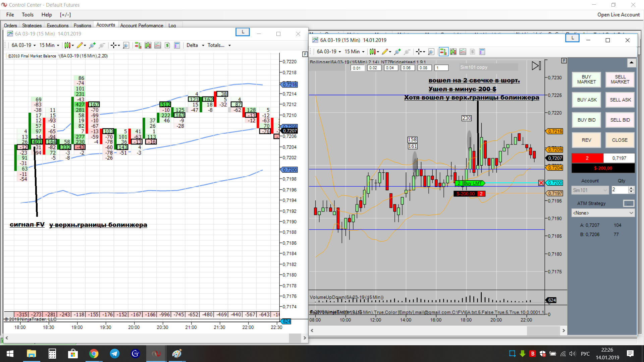The height and width of the screenshot is (362, 644).
Task: Toggle Chart Trader panel in right chart toolbar
Action: [443, 52]
